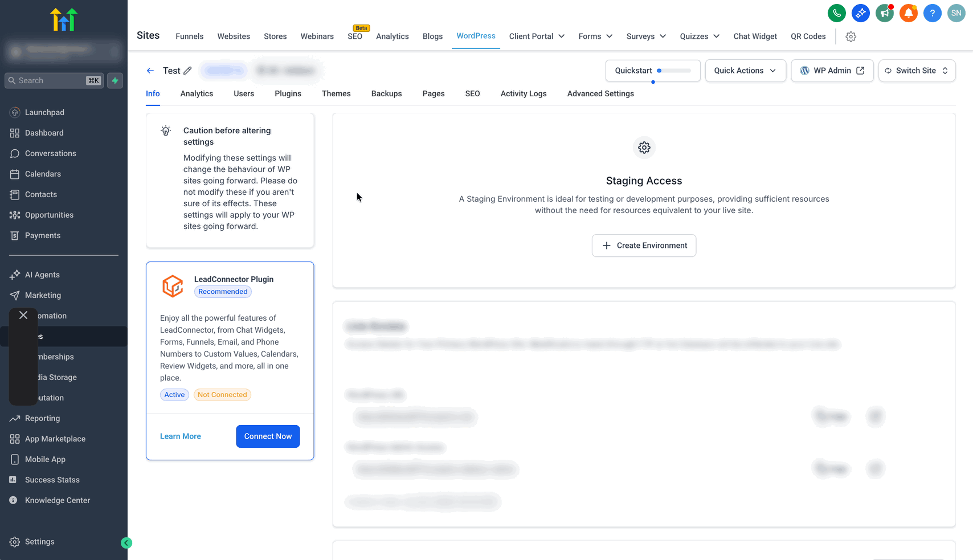Open Success Statss in sidebar
The image size is (973, 560).
[52, 480]
